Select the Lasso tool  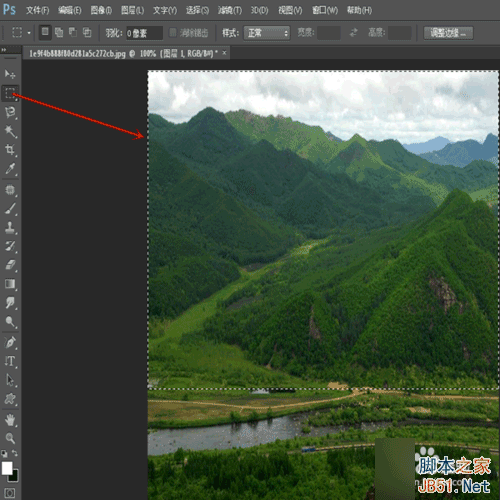[x=10, y=112]
